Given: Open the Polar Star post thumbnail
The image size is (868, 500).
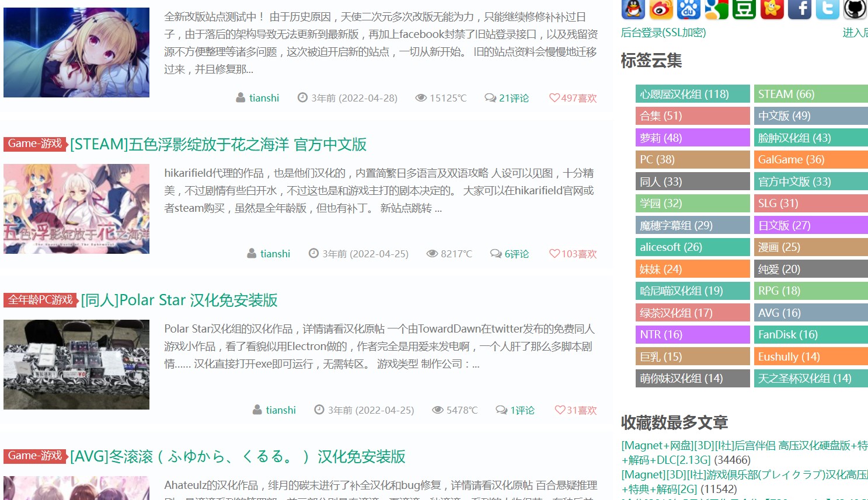Looking at the screenshot, I should tap(76, 365).
